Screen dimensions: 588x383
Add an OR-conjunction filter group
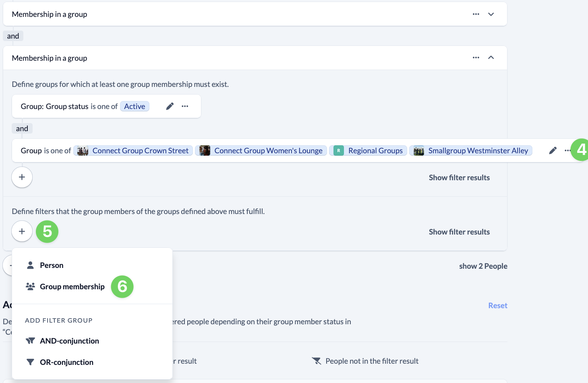coord(66,362)
